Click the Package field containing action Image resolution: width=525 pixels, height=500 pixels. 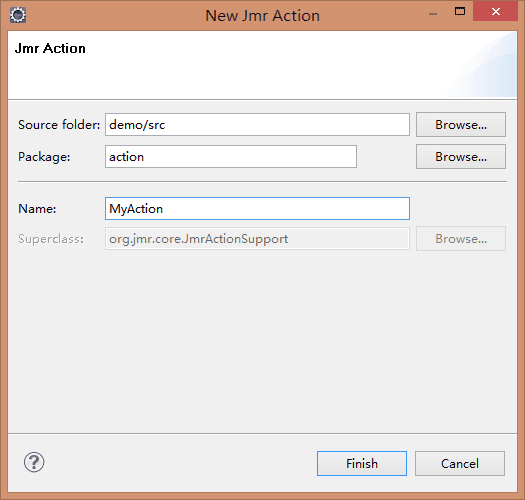pyautogui.click(x=231, y=157)
